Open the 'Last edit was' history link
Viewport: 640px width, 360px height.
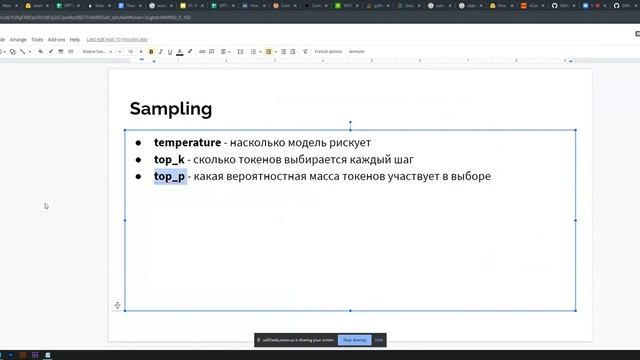point(117,40)
